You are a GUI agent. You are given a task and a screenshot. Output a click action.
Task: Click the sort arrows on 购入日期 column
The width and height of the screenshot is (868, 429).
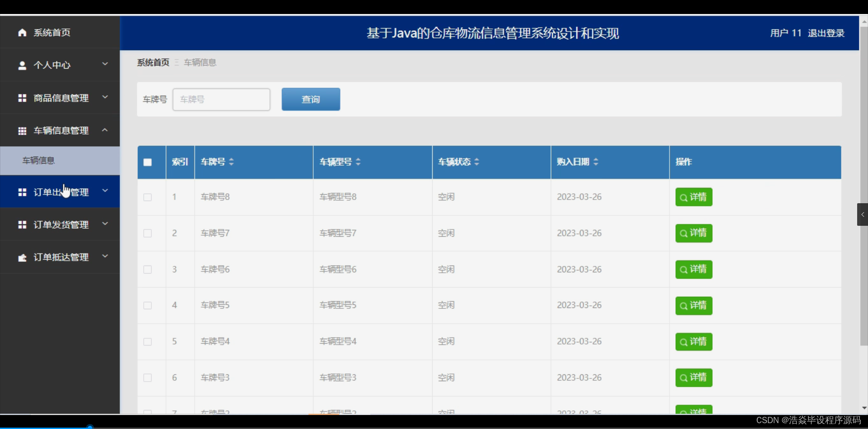pyautogui.click(x=597, y=162)
